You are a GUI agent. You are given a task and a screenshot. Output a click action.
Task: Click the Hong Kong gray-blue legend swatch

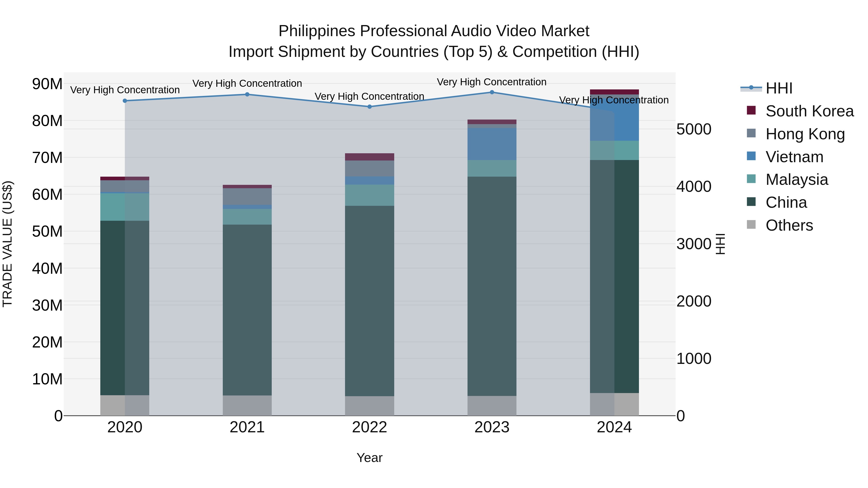coord(751,133)
